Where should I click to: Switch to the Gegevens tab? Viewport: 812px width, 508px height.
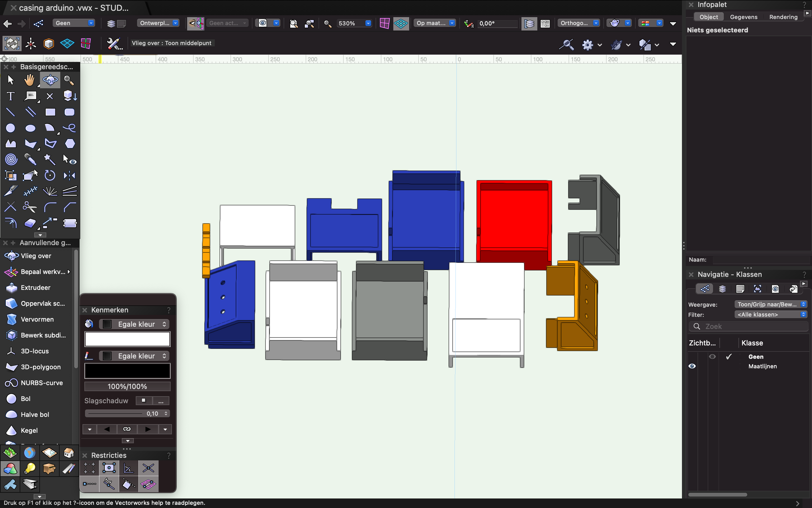pyautogui.click(x=743, y=17)
